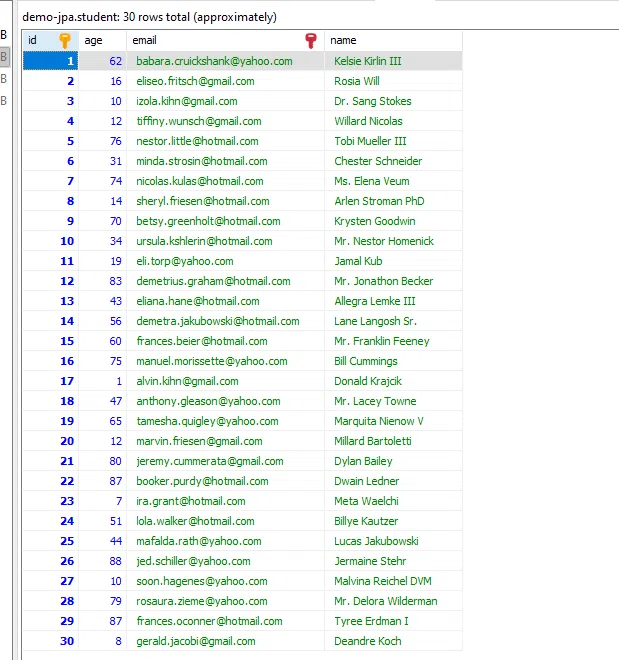Select email nicolas.kulas@hotmail.com
This screenshot has width=619, height=660.
(200, 181)
